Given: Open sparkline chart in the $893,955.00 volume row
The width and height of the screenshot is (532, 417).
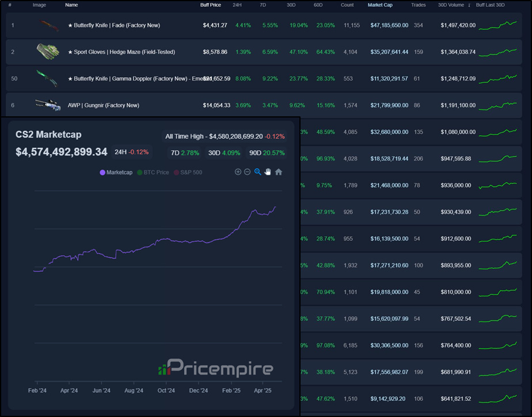Looking at the screenshot, I should [497, 266].
